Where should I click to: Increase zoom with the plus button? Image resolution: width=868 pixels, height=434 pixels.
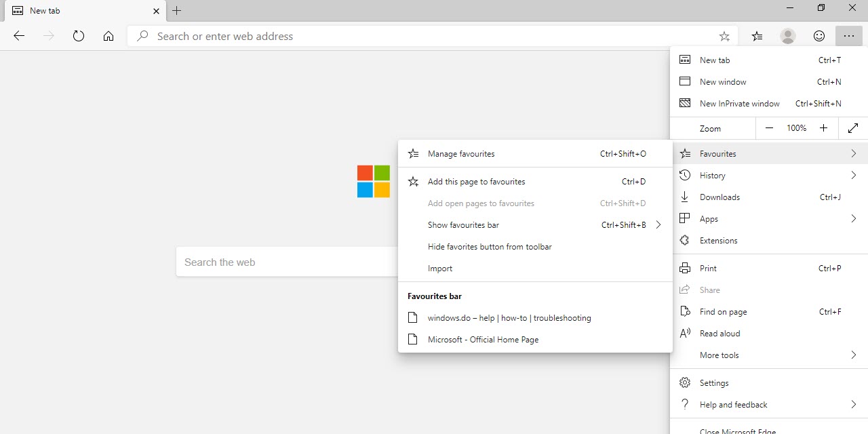point(823,128)
